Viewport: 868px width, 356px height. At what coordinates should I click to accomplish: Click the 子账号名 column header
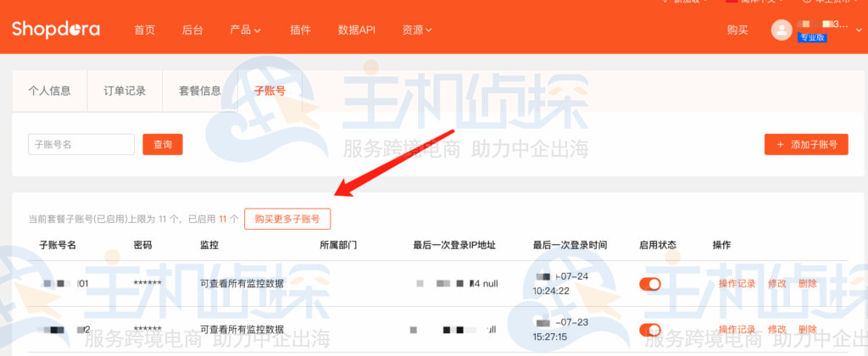pos(58,245)
